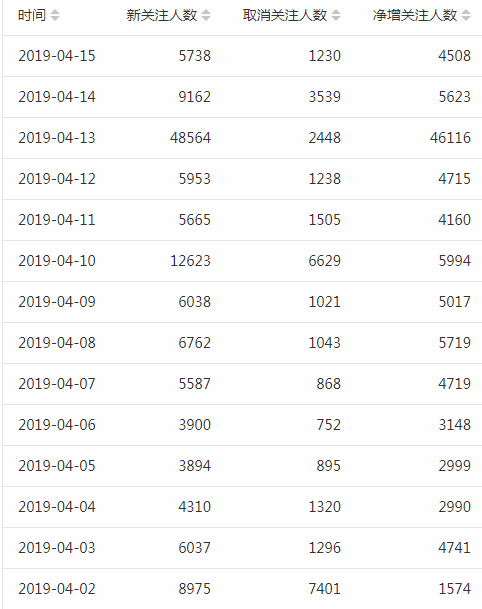
Task: Click net increase value 46116
Action: click(450, 138)
